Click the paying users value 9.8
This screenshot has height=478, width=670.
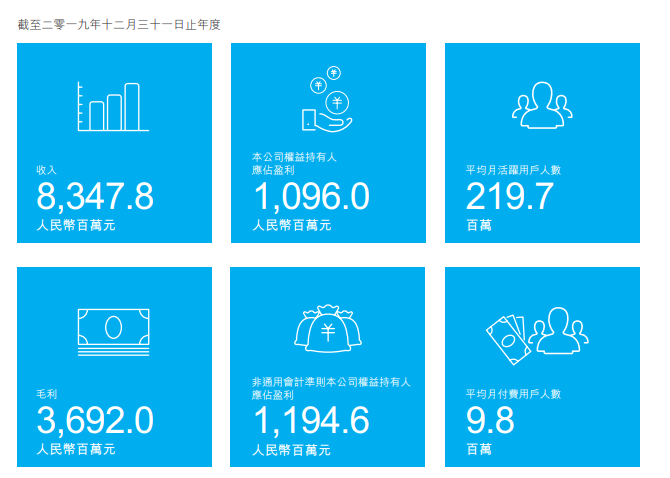click(x=490, y=421)
